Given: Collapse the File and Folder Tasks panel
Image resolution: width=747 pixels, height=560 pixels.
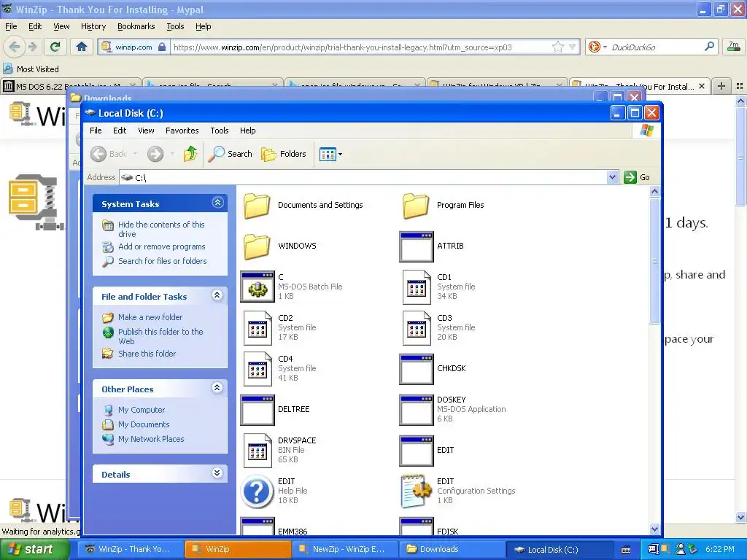Looking at the screenshot, I should click(x=217, y=295).
